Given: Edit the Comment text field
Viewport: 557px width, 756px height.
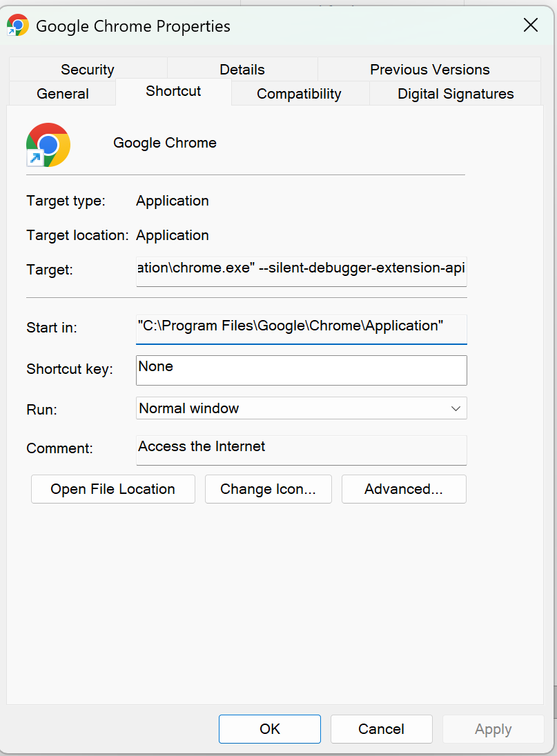Looking at the screenshot, I should (x=302, y=448).
